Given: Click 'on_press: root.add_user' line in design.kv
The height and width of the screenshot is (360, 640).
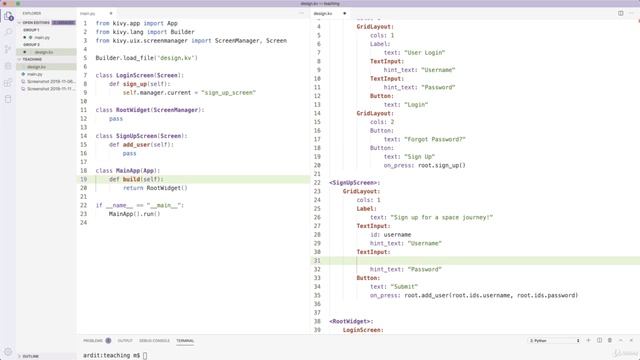Looking at the screenshot, I should [474, 295].
